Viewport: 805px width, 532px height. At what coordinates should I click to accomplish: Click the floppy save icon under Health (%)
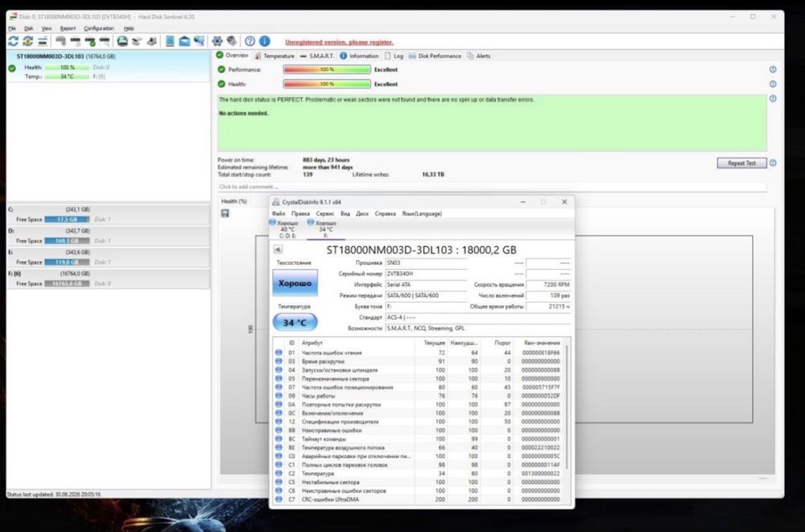click(x=225, y=213)
